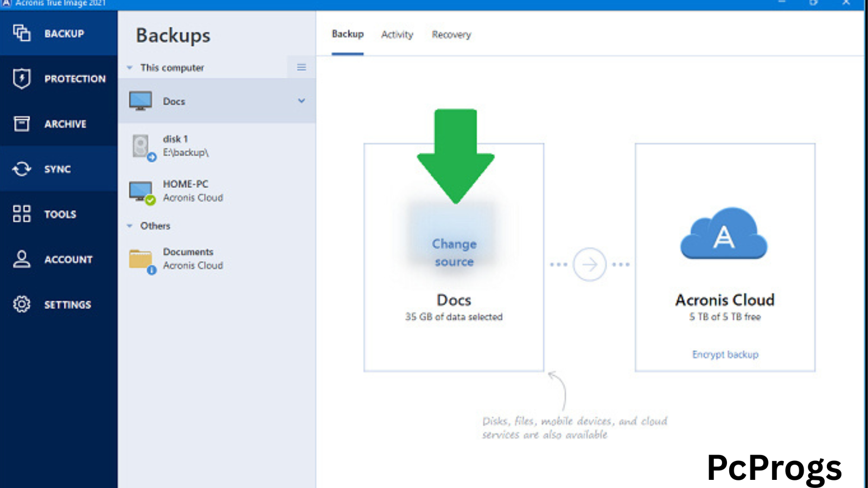Click the Tools grid icon
868x488 pixels.
pos(22,214)
